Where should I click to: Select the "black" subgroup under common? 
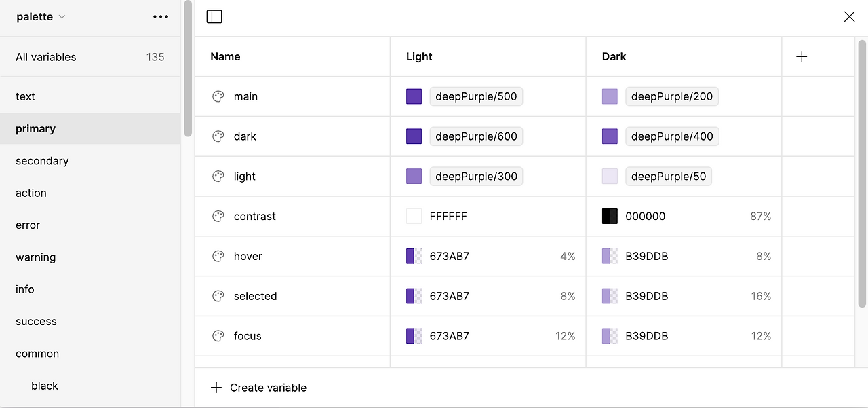pyautogui.click(x=45, y=386)
